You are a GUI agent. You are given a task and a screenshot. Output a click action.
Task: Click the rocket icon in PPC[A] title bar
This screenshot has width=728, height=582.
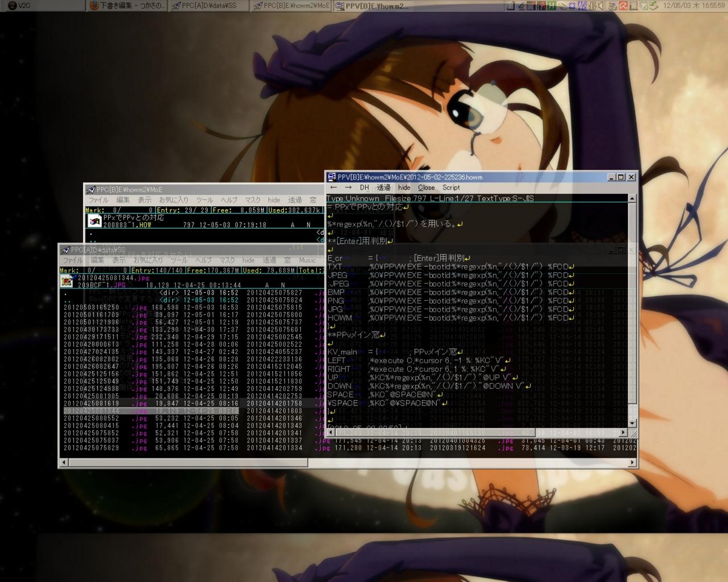pyautogui.click(x=65, y=250)
